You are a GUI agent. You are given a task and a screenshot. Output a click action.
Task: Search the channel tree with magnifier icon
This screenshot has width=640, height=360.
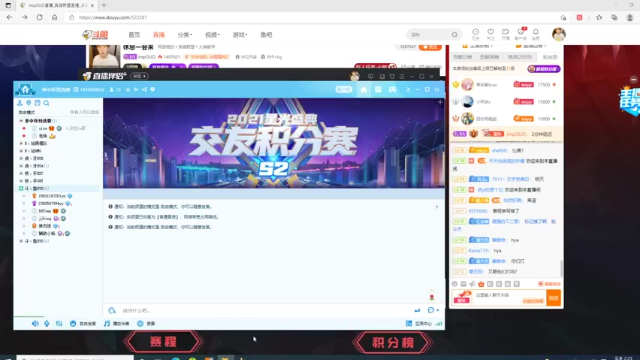[x=47, y=103]
